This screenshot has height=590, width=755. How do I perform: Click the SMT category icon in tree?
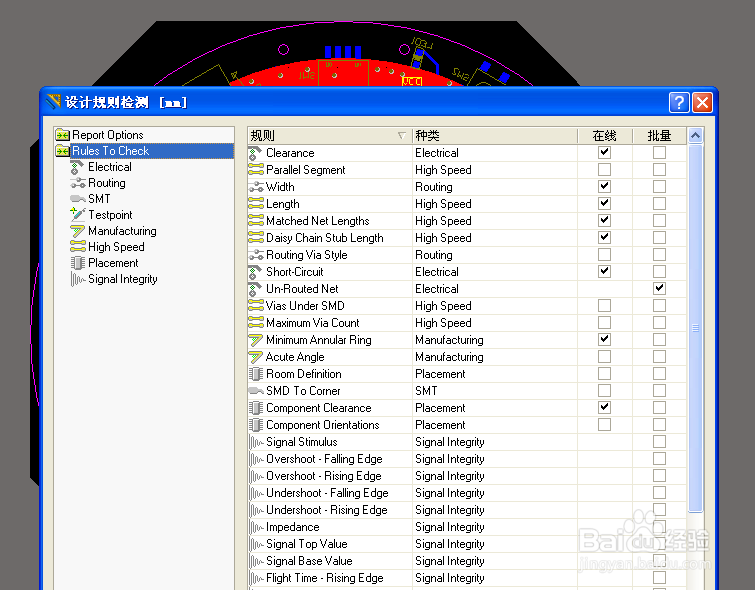pyautogui.click(x=78, y=199)
